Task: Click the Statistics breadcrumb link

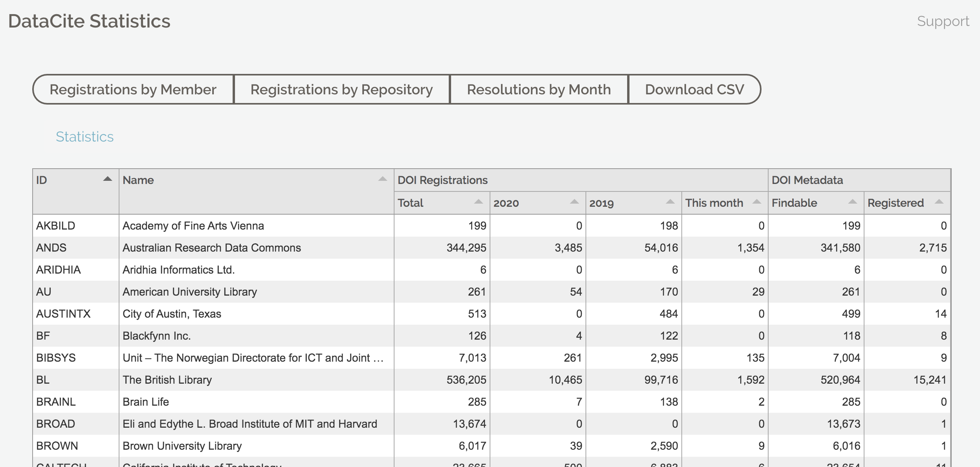Action: pyautogui.click(x=84, y=137)
